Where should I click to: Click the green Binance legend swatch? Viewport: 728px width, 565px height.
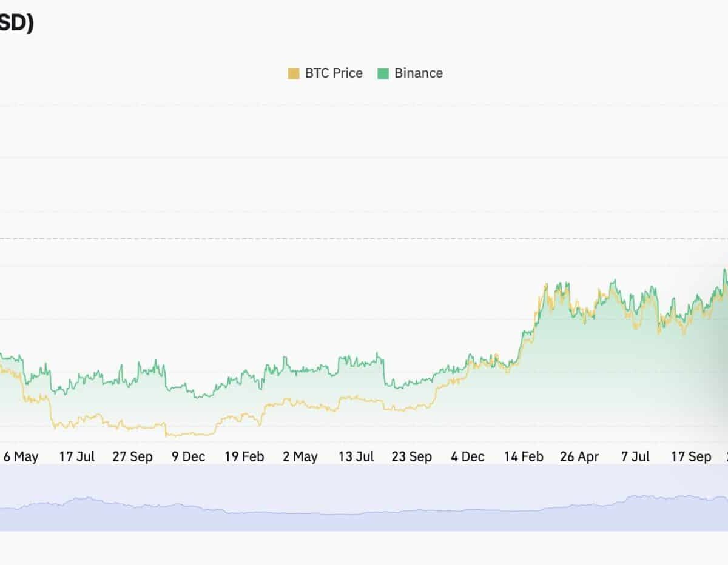point(383,74)
